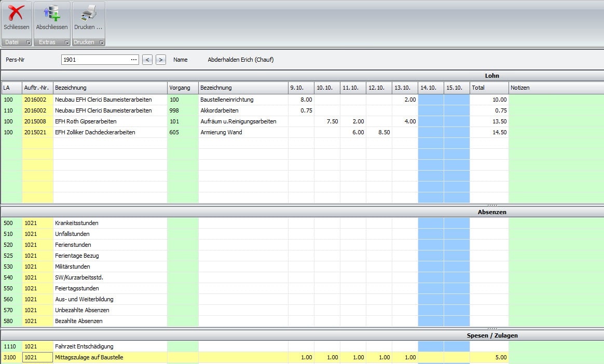Viewport: 604px width, 364px height.
Task: Click the splitter grip above Absenzen
Action: point(492,205)
